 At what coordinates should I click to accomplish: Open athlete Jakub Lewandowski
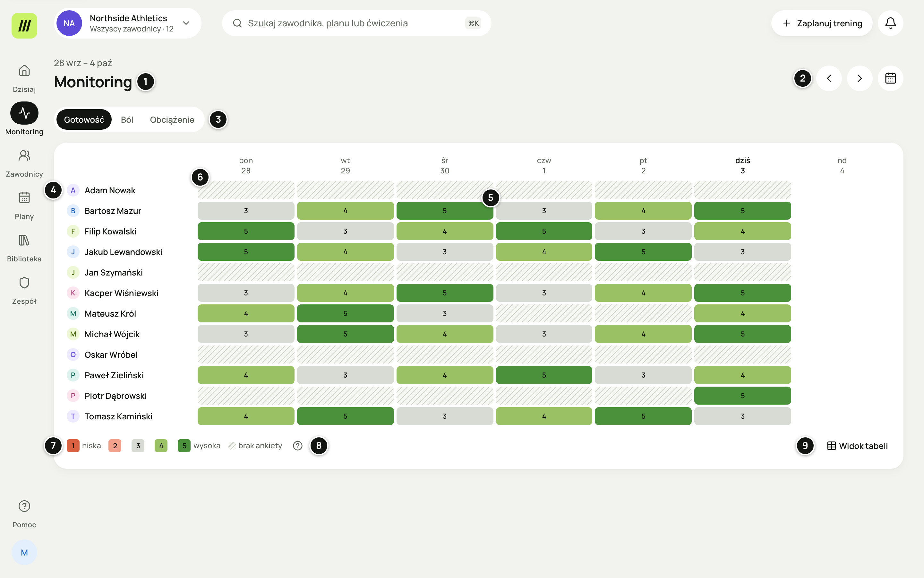pos(123,252)
